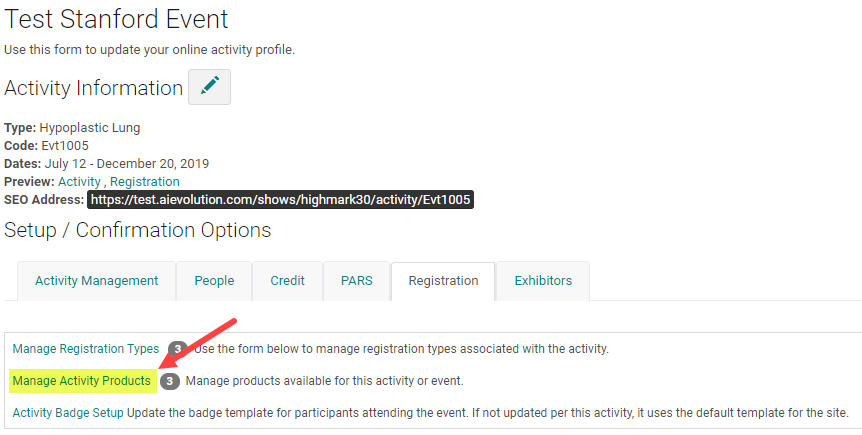Click the pencil edit icon beside Activity Information
The width and height of the screenshot is (862, 435).
209,87
